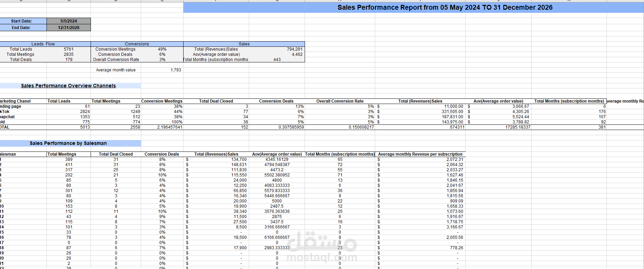
Task: Select the Total Deals value 178
Action: pos(69,60)
